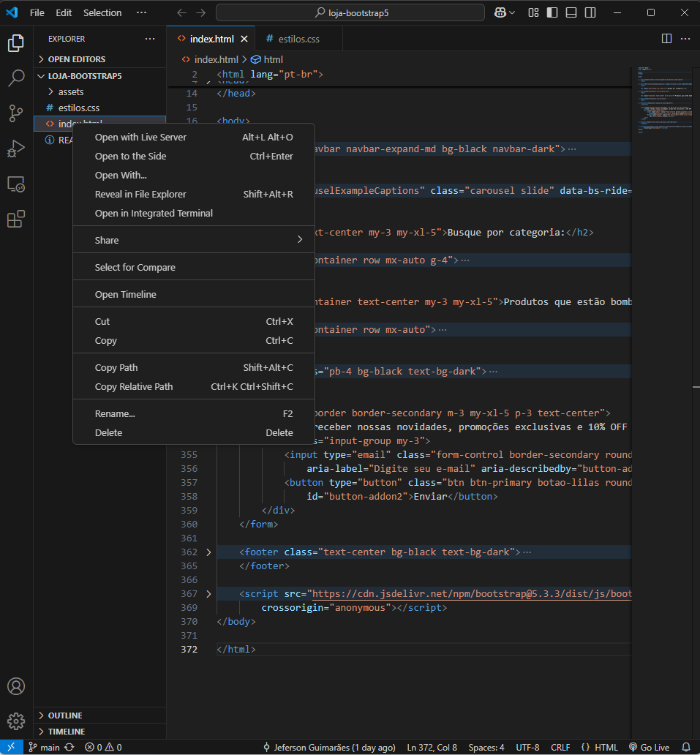The width and height of the screenshot is (700, 755).
Task: Open the Extensions view
Action: [x=16, y=219]
